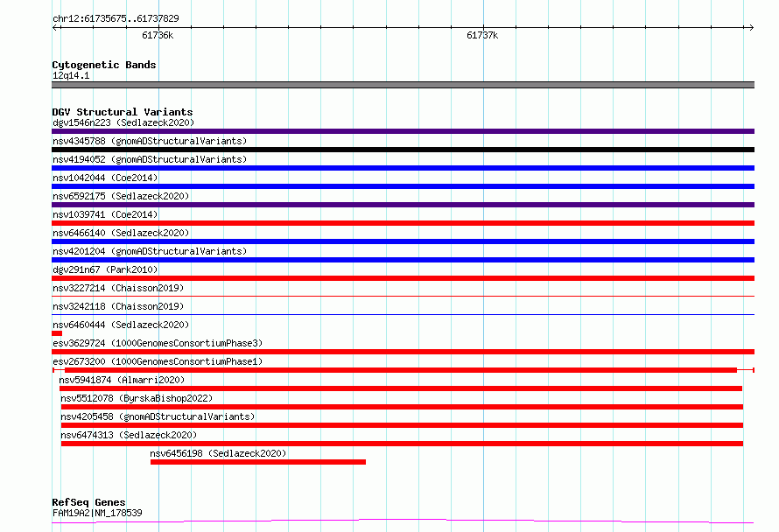Click the thin blue line under nsv3242118

click(403, 314)
